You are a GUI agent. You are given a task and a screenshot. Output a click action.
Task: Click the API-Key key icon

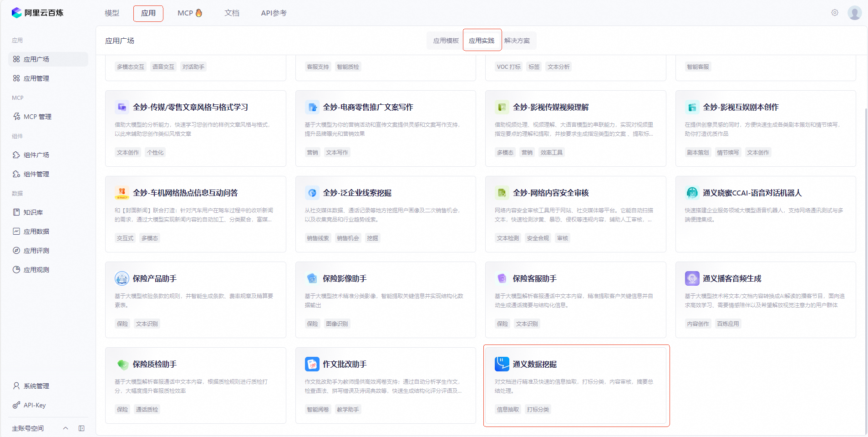click(16, 405)
